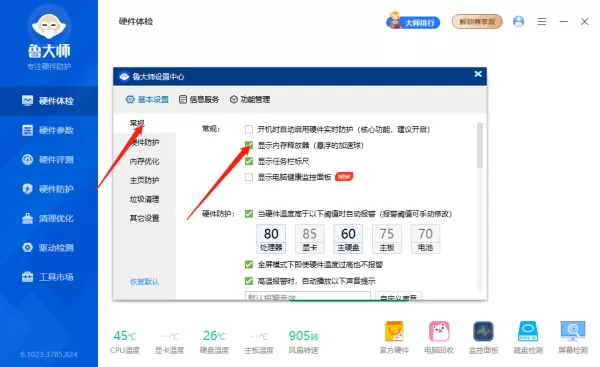Viewport: 600px width, 367px height.
Task: Select 其它设置 in the settings list
Action: point(144,218)
